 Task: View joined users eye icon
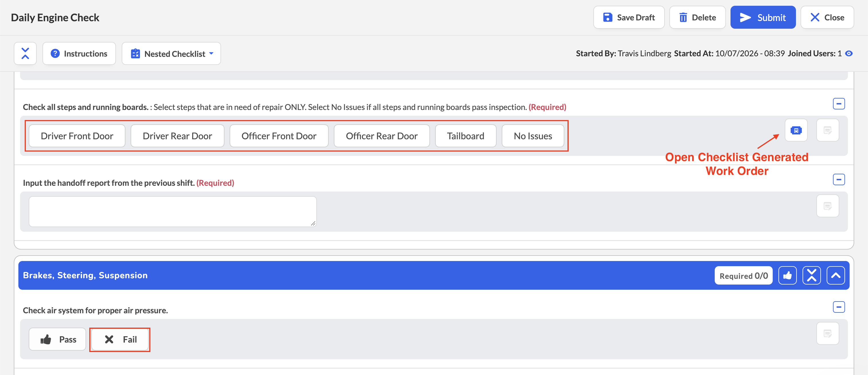849,53
